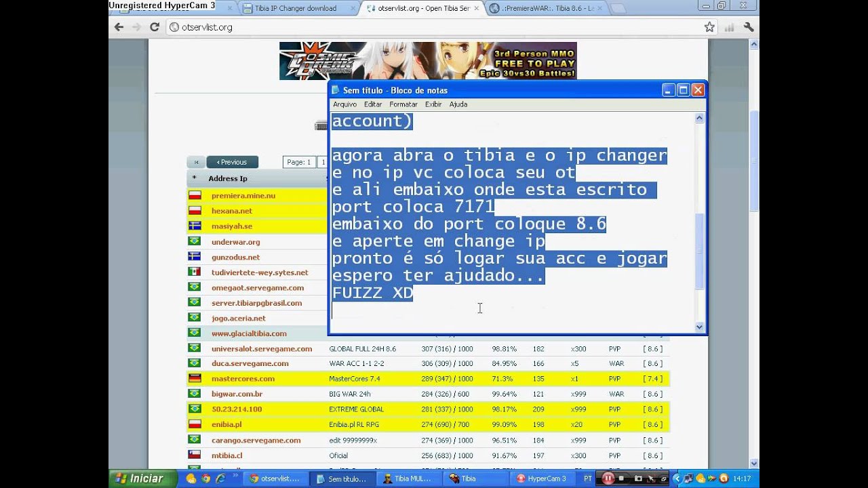
Task: Open the 50.23.214.100 server link
Action: coord(237,409)
